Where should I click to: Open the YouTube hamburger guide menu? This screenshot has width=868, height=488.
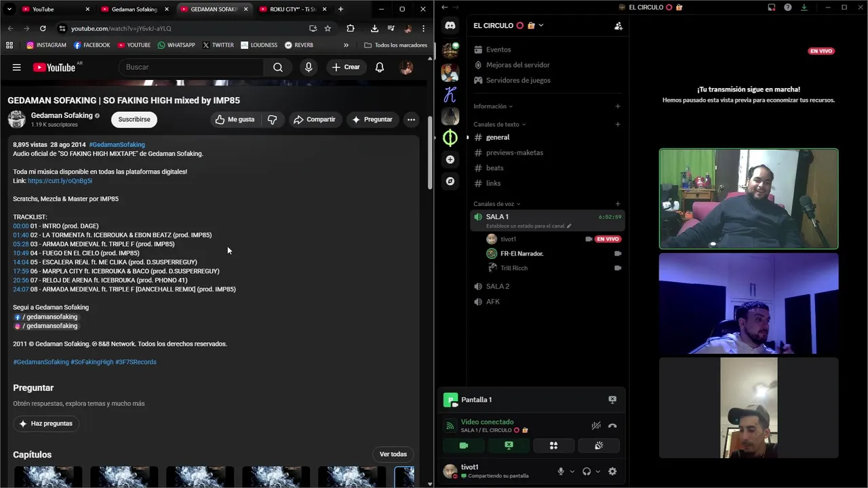pyautogui.click(x=17, y=67)
